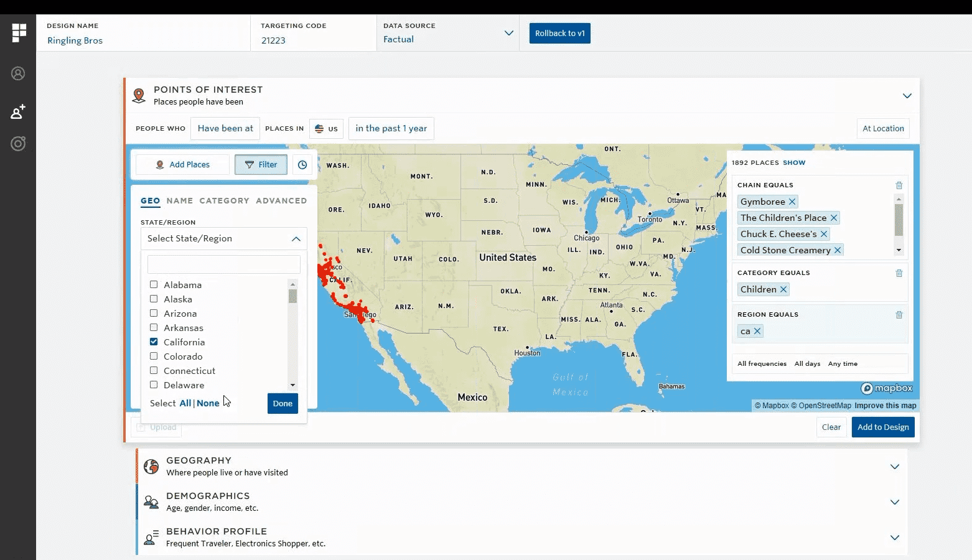Open the US places country selector
This screenshot has width=972, height=560.
(326, 129)
